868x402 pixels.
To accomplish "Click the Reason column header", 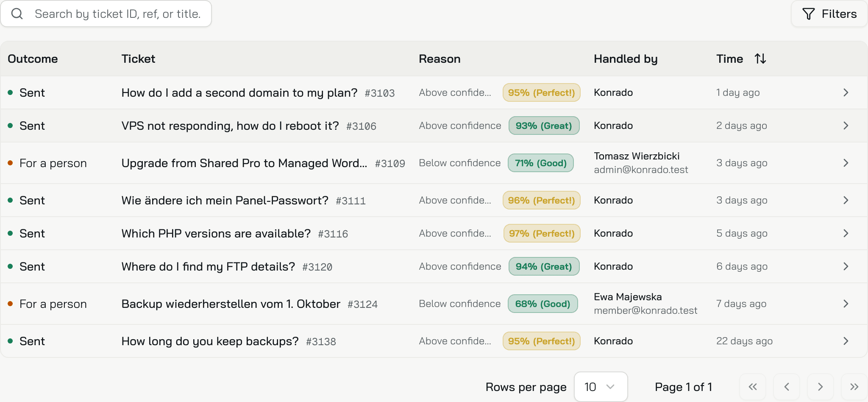I will pyautogui.click(x=440, y=59).
